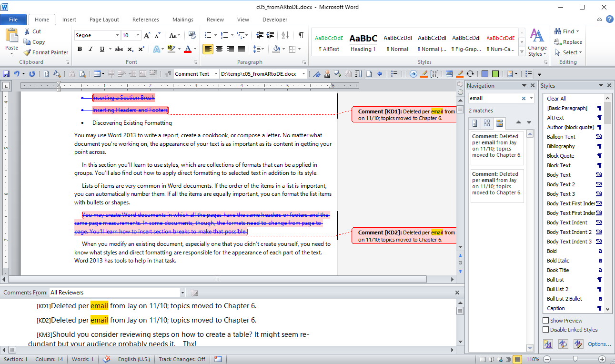Viewport: 615px width, 364px height.
Task: Apply superscript formatting
Action: [141, 49]
